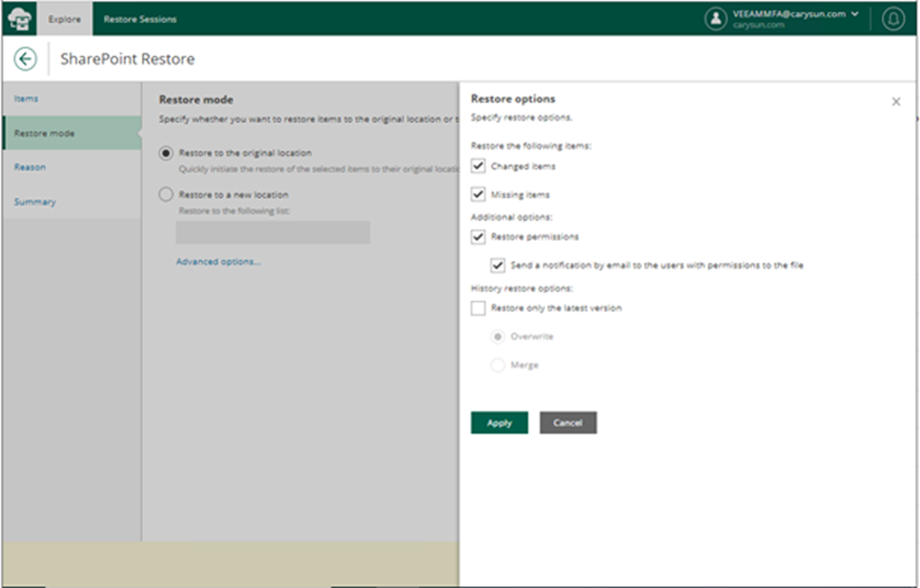This screenshot has height=588, width=920.
Task: Click the SharePoint Restore page title
Action: pyautogui.click(x=127, y=59)
